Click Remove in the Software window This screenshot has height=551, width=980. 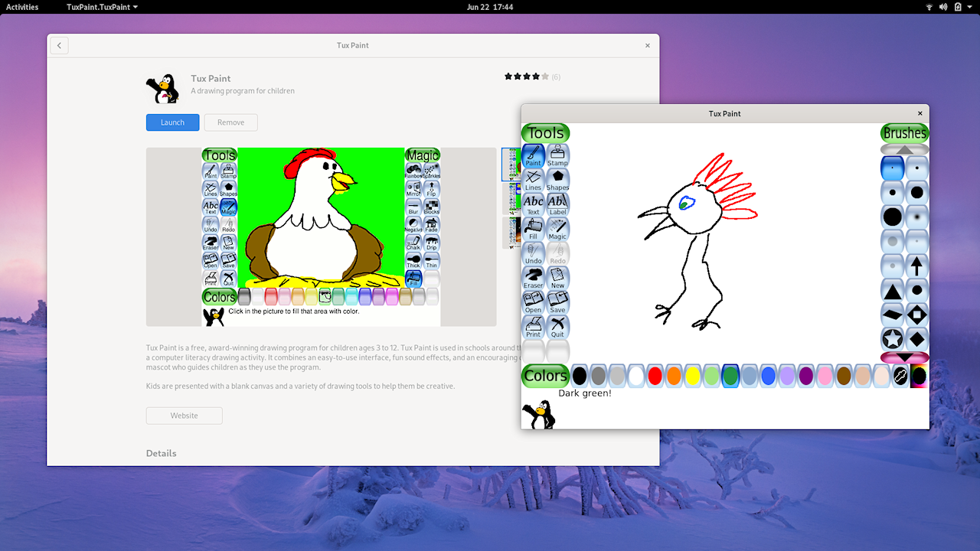(x=231, y=122)
